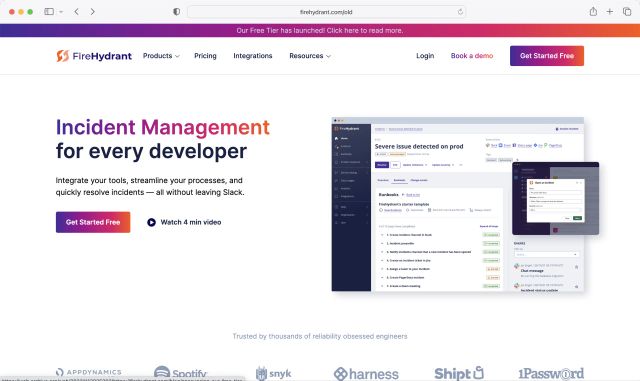Open the Share icon in Safari
This screenshot has width=640, height=381.
(593, 11)
